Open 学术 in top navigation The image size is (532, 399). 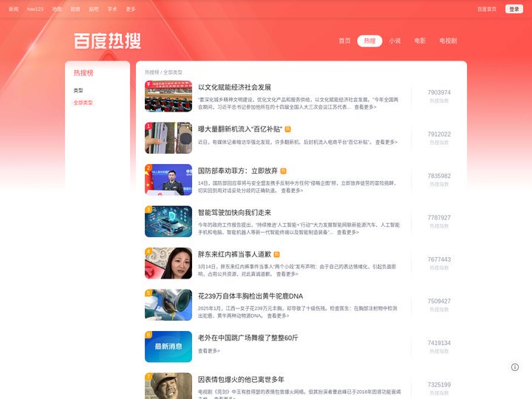[x=112, y=9]
